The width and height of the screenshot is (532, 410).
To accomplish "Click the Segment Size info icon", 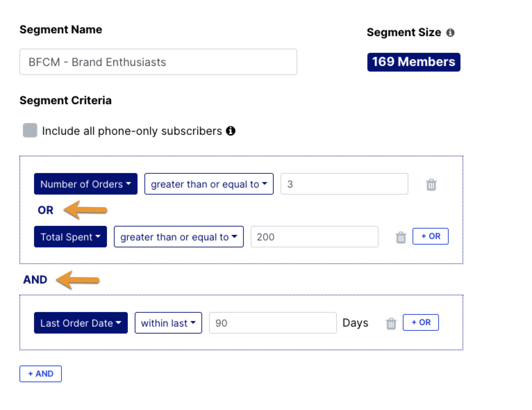I will [x=450, y=33].
